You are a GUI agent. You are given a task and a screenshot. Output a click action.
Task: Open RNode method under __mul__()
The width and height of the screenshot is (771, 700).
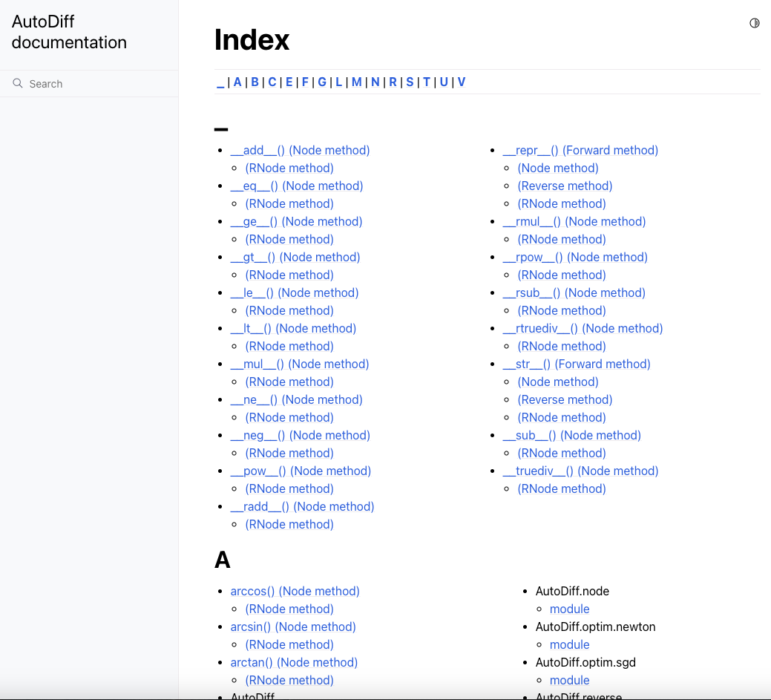tap(289, 382)
